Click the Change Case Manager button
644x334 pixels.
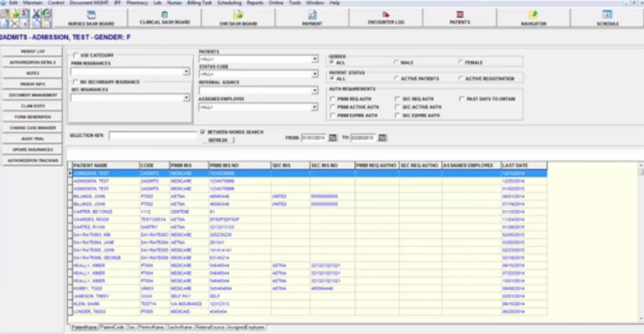pos(33,128)
